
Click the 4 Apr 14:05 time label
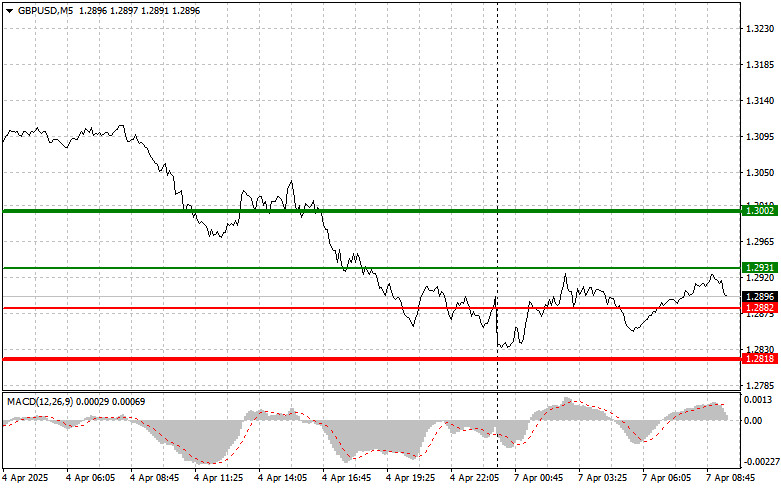click(282, 478)
